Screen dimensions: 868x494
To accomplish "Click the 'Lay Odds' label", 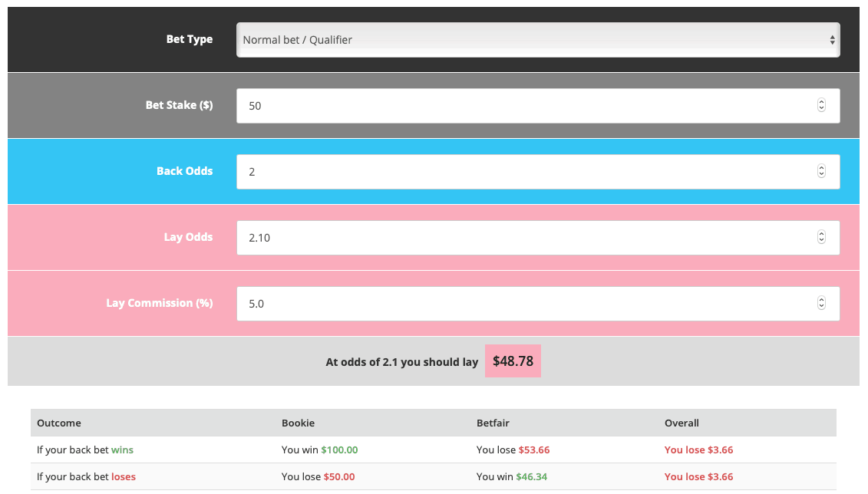I will pyautogui.click(x=188, y=237).
